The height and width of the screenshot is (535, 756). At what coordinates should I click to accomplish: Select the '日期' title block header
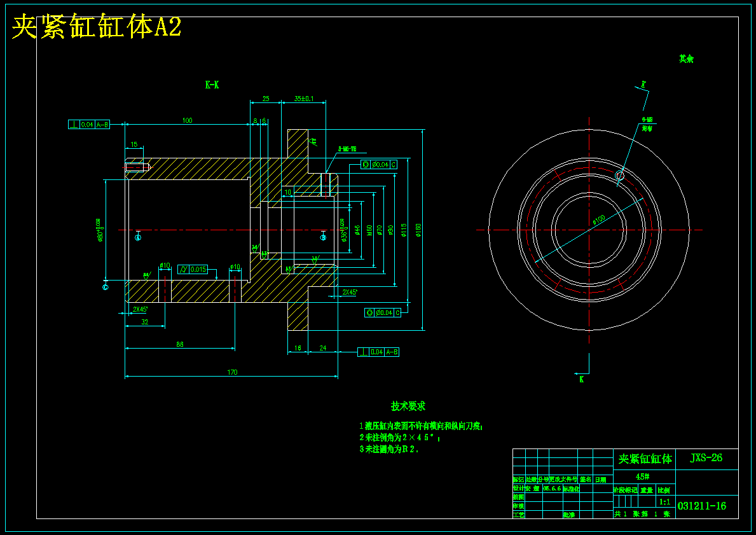tap(600, 480)
